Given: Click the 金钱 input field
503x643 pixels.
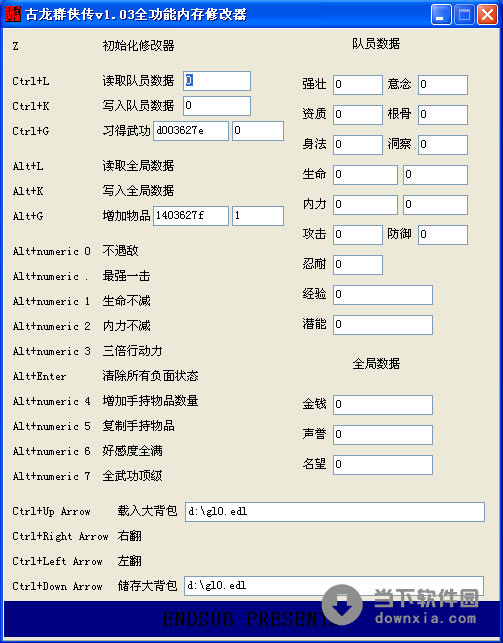Looking at the screenshot, I should point(383,404).
